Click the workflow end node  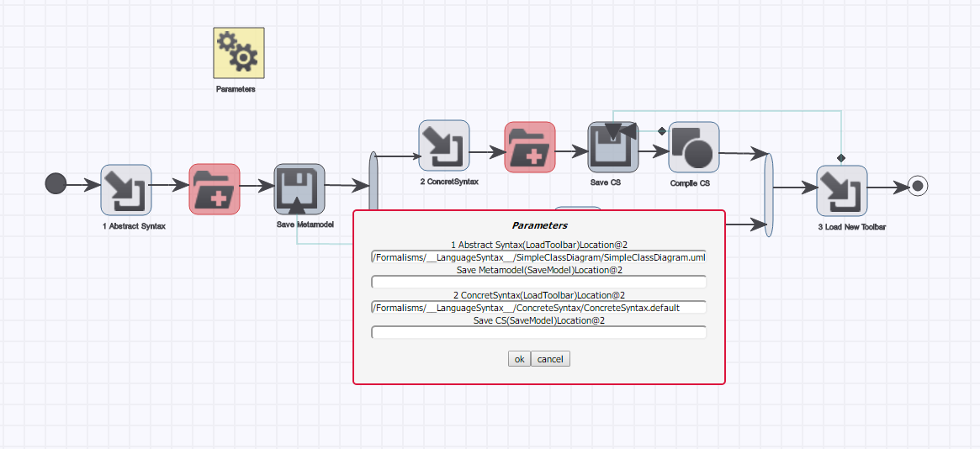(x=917, y=186)
